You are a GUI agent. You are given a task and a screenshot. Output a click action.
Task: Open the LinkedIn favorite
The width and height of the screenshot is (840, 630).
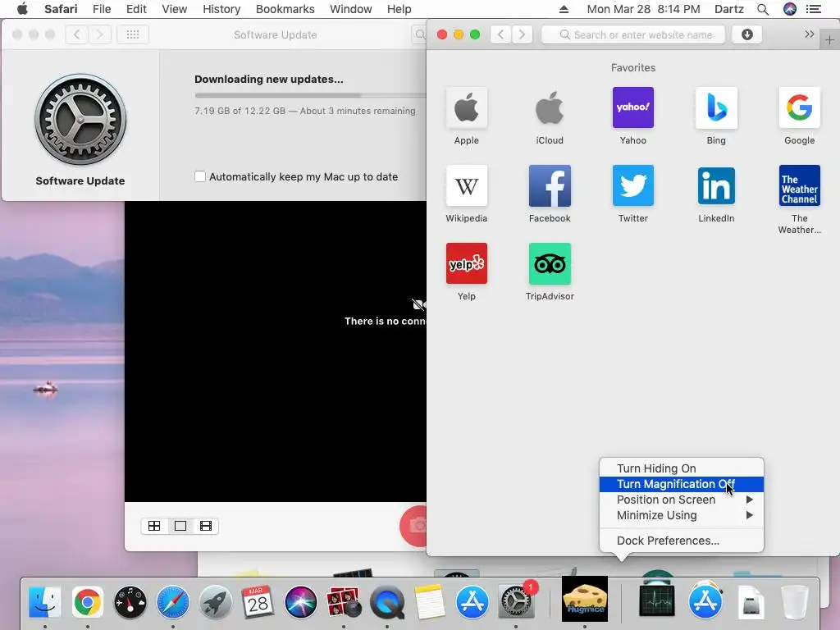pyautogui.click(x=716, y=186)
